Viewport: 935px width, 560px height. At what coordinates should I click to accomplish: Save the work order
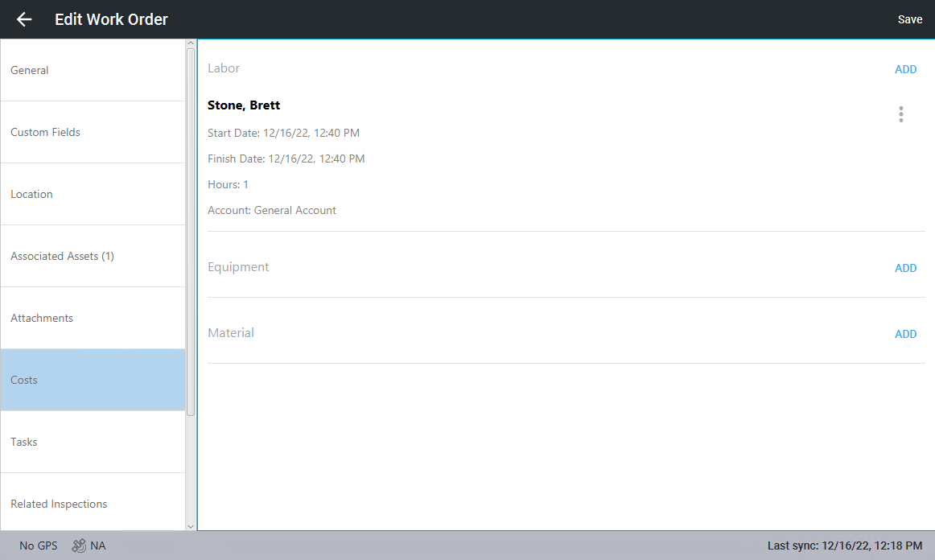[909, 19]
